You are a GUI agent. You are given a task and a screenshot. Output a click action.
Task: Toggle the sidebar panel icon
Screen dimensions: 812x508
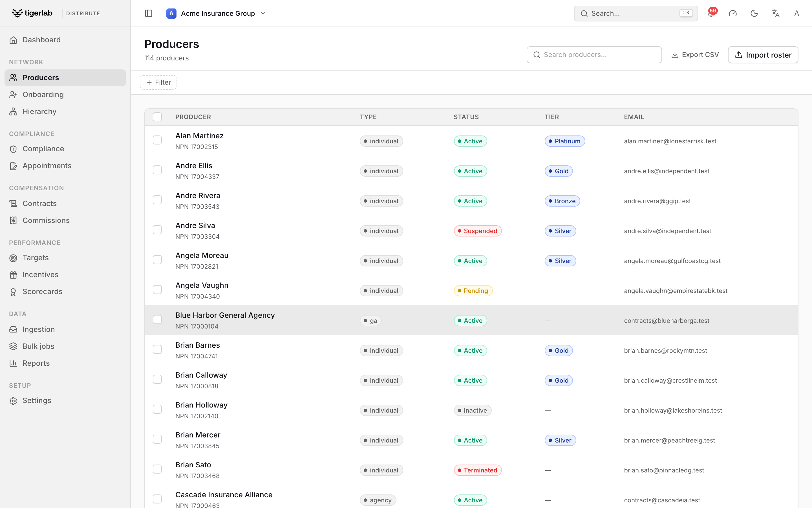click(x=149, y=14)
